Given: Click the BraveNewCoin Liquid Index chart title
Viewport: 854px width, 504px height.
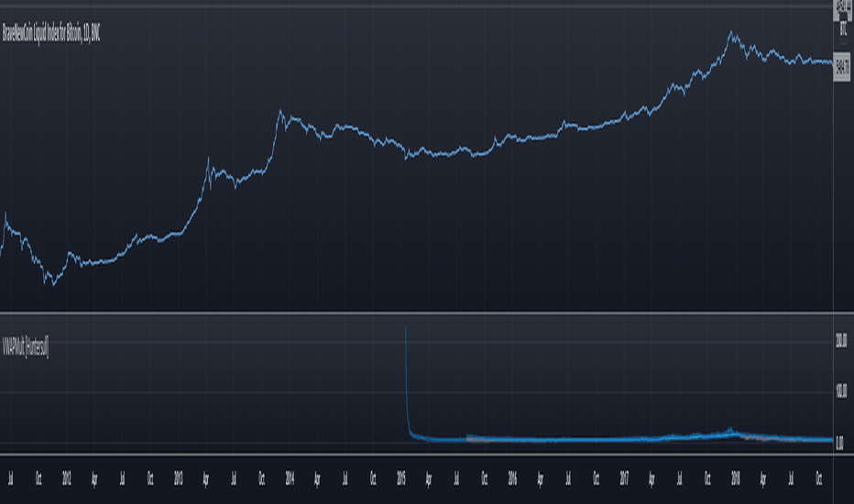Looking at the screenshot, I should click(51, 34).
